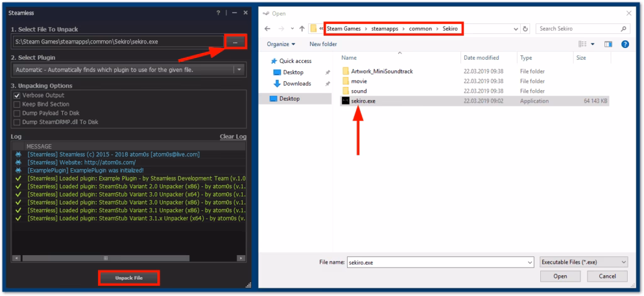
Task: Select pinned Desktop under Quick access
Action: (x=288, y=72)
